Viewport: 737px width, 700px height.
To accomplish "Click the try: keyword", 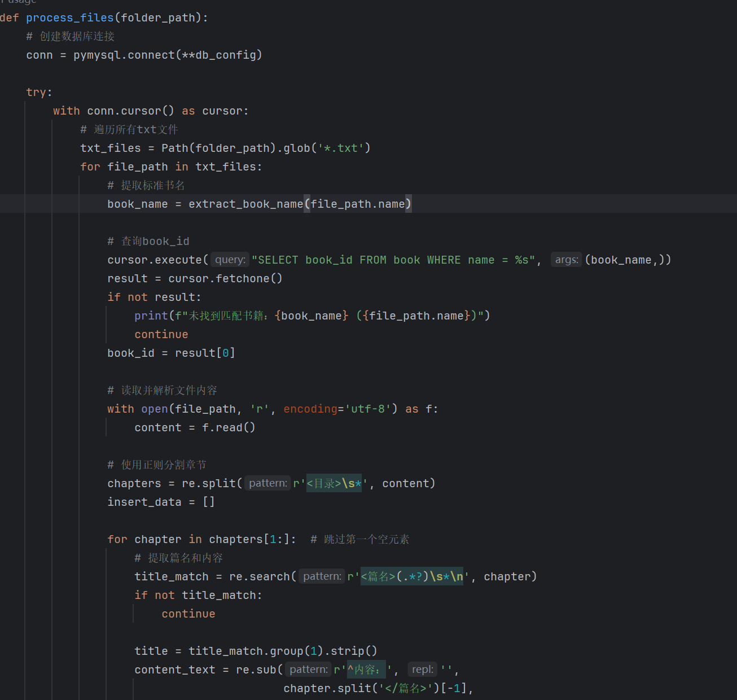I will click(39, 92).
